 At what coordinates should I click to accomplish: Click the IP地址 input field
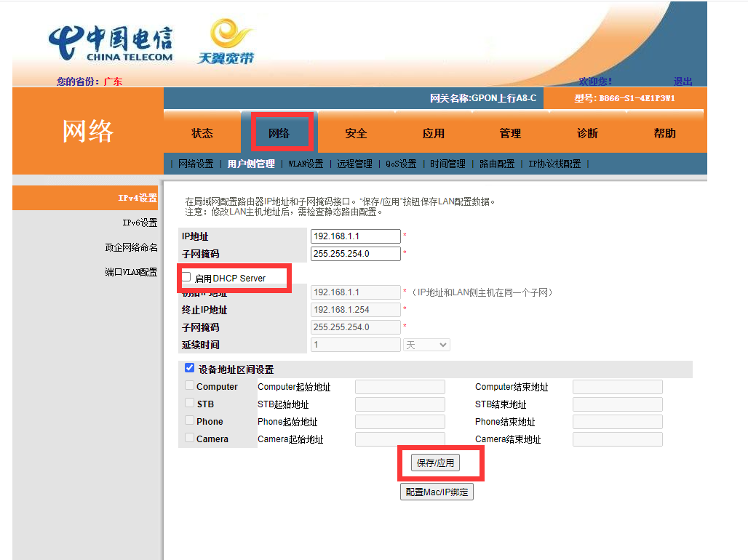tap(355, 236)
